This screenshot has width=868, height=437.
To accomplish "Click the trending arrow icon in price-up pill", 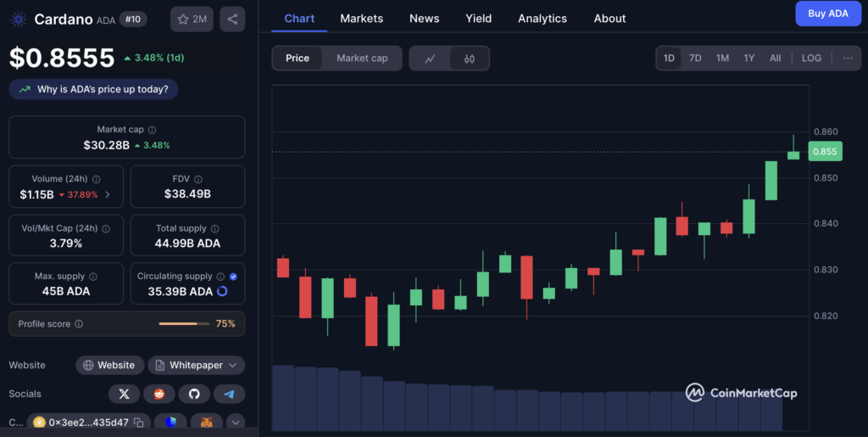I will pyautogui.click(x=25, y=89).
